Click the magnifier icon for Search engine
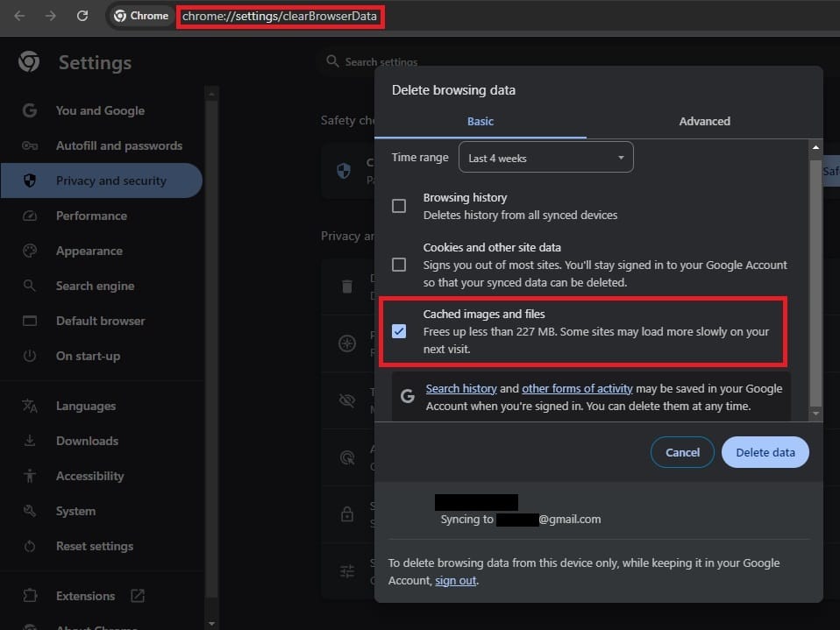Viewport: 840px width, 630px height. (x=30, y=286)
